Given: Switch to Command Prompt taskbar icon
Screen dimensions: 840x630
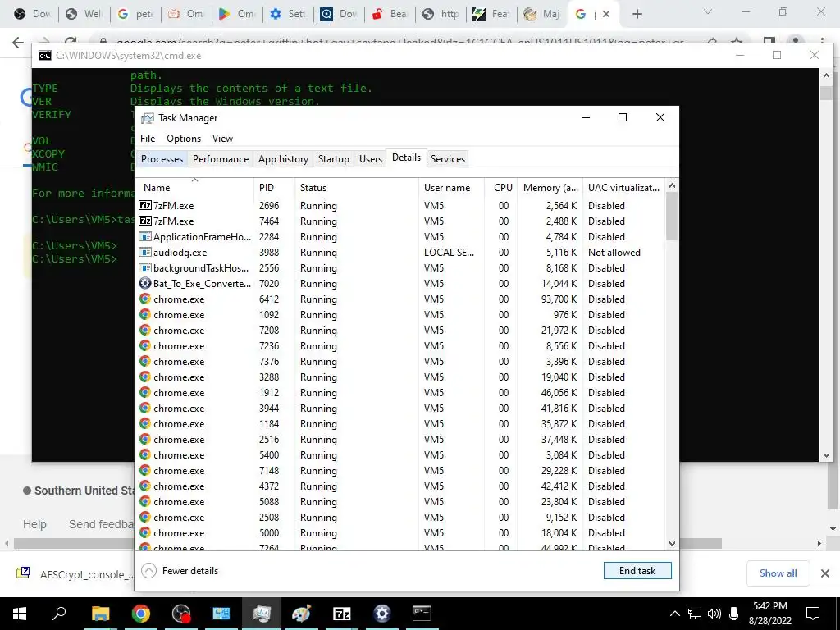Looking at the screenshot, I should click(422, 614).
